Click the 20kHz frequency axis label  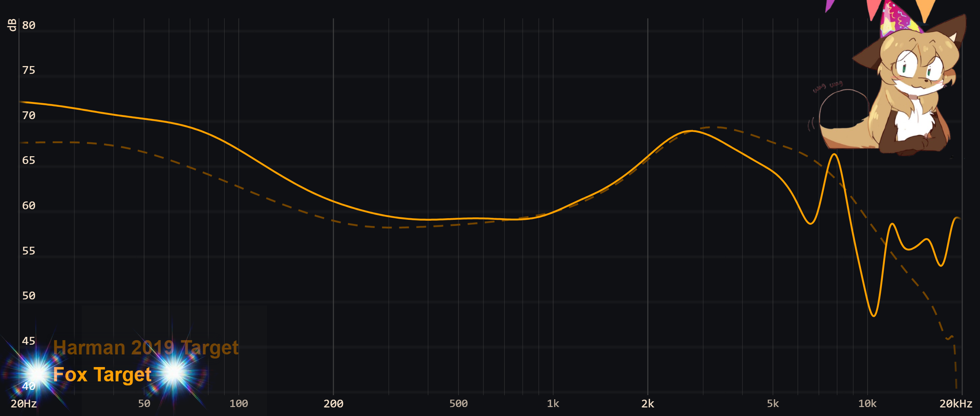[x=956, y=404]
